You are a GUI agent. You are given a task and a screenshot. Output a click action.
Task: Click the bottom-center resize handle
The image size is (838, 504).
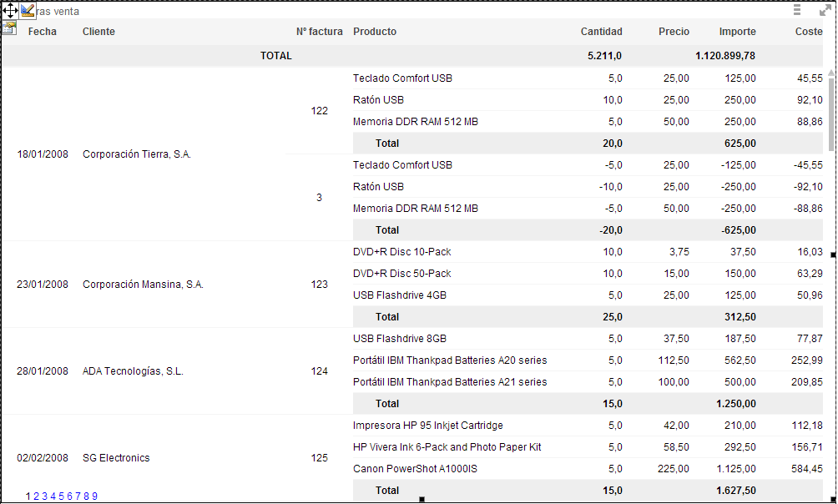pos(422,499)
